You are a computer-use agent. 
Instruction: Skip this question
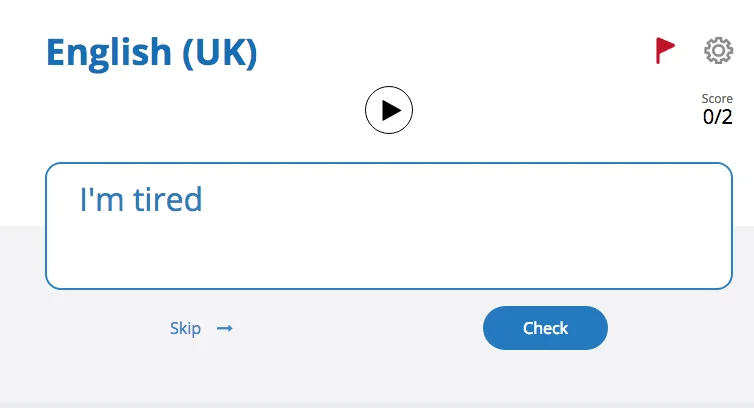(186, 328)
